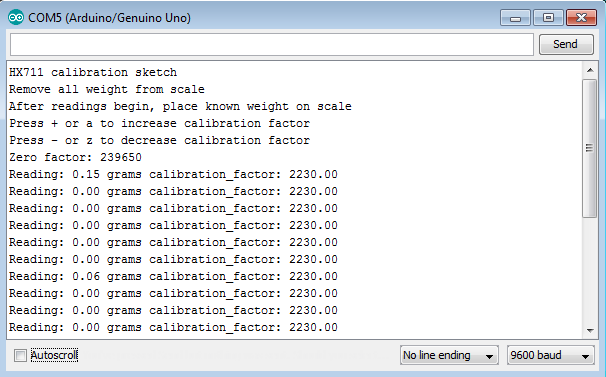Image resolution: width=606 pixels, height=377 pixels.
Task: Open the 9600 baud rate dropdown
Action: 550,355
